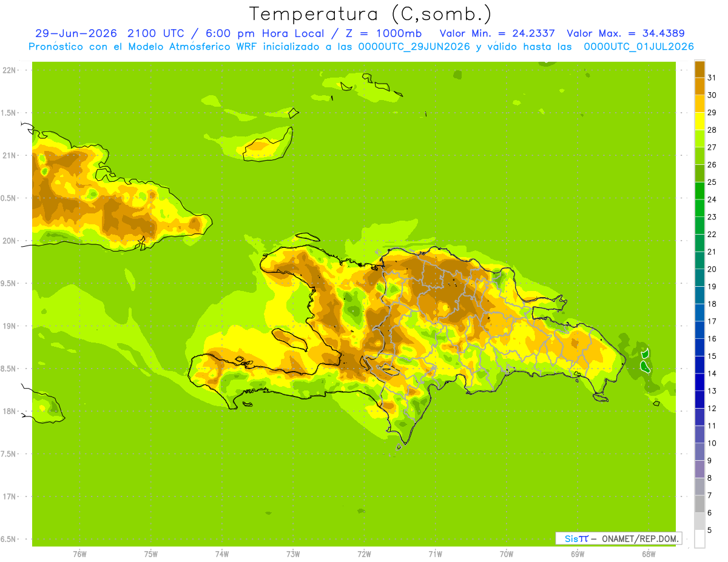
Task: Select the date text "29-Jun-2026"
Action: click(x=76, y=33)
